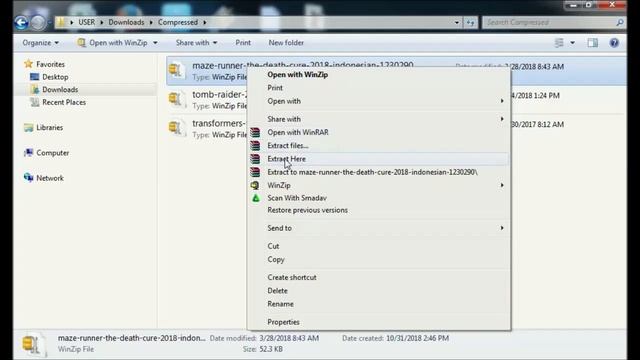This screenshot has height=360, width=640.
Task: Click the WinRAR icon beside Extract files
Action: click(x=255, y=145)
